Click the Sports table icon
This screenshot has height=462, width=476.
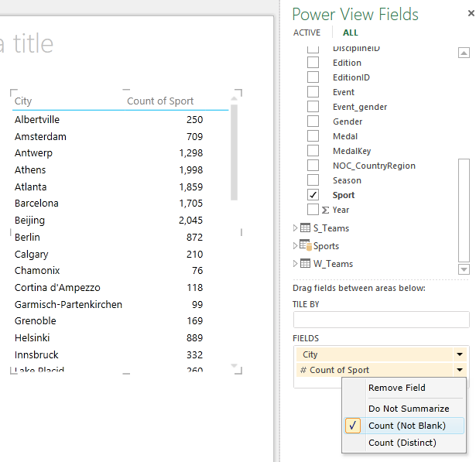[x=305, y=246]
